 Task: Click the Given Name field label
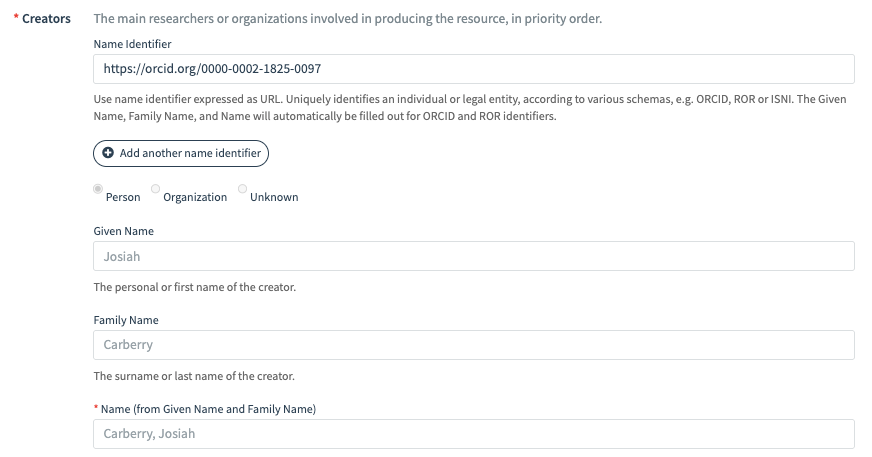[x=123, y=231]
